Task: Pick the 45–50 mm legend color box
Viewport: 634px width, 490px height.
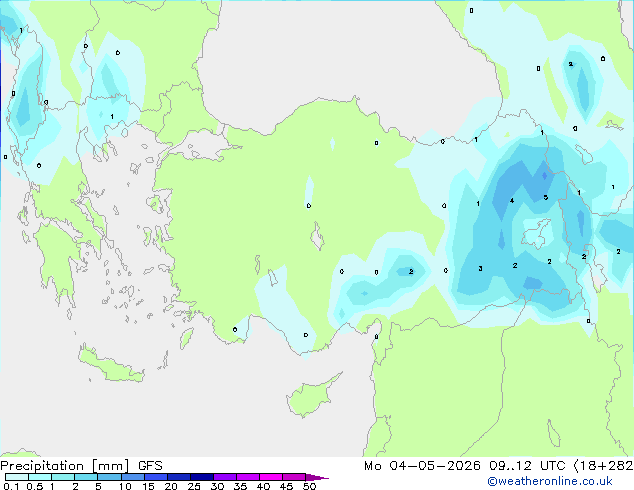Action: pos(294,477)
